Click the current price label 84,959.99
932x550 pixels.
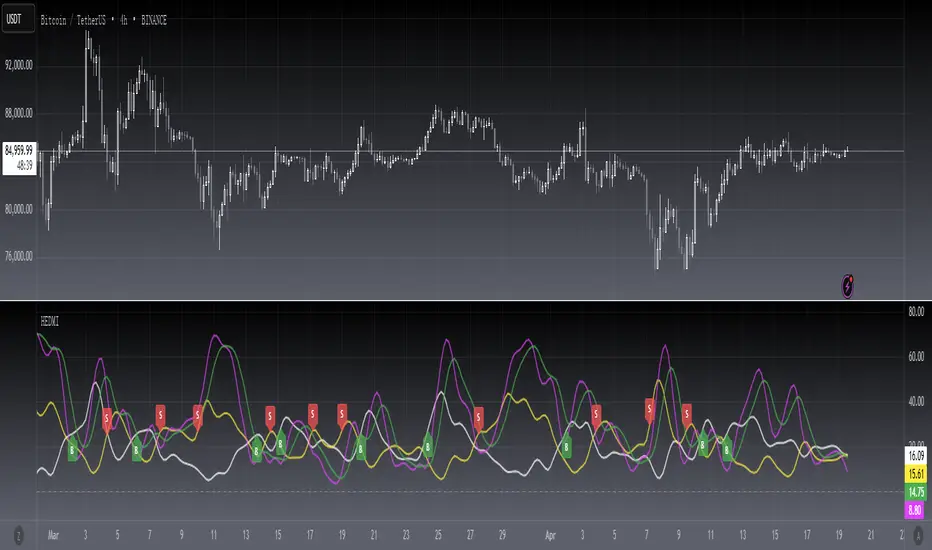[x=20, y=158]
